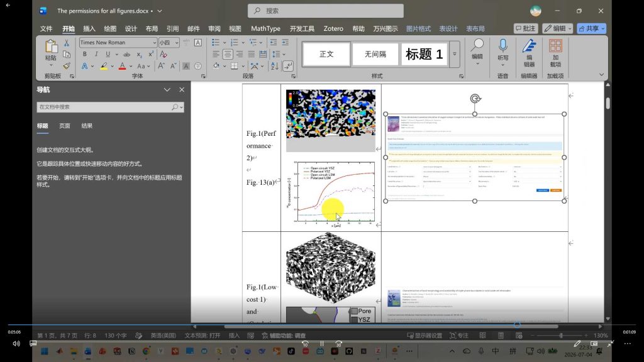Click the Shading paint bucket icon
The height and width of the screenshot is (362, 644).
click(216, 65)
